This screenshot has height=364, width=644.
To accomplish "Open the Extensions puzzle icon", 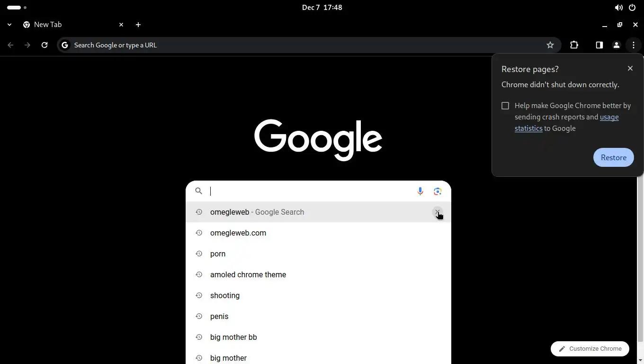I will pos(574,45).
